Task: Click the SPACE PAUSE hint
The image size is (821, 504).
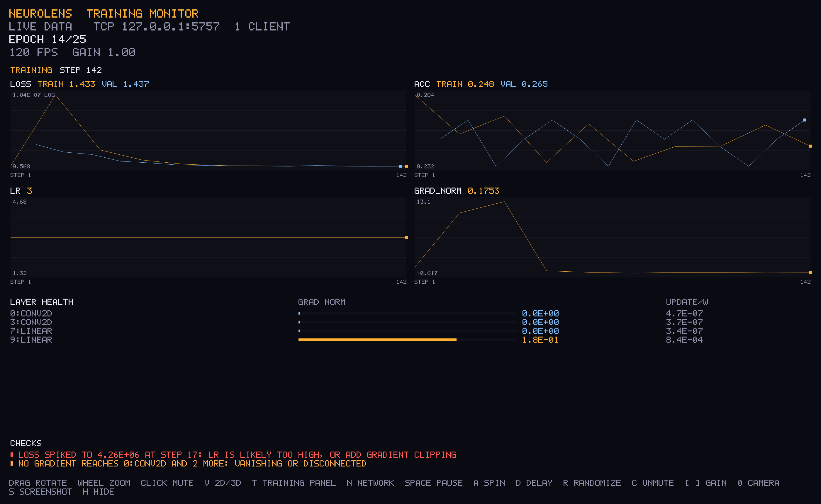Action: [x=433, y=483]
